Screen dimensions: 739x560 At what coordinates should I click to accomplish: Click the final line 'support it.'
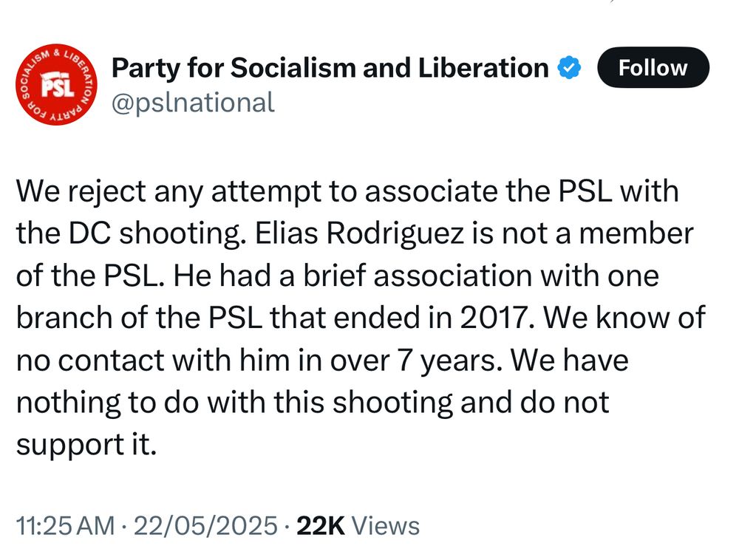[x=86, y=445]
